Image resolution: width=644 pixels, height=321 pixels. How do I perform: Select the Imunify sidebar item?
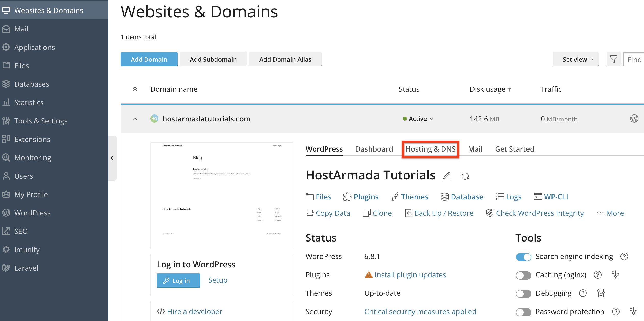27,249
